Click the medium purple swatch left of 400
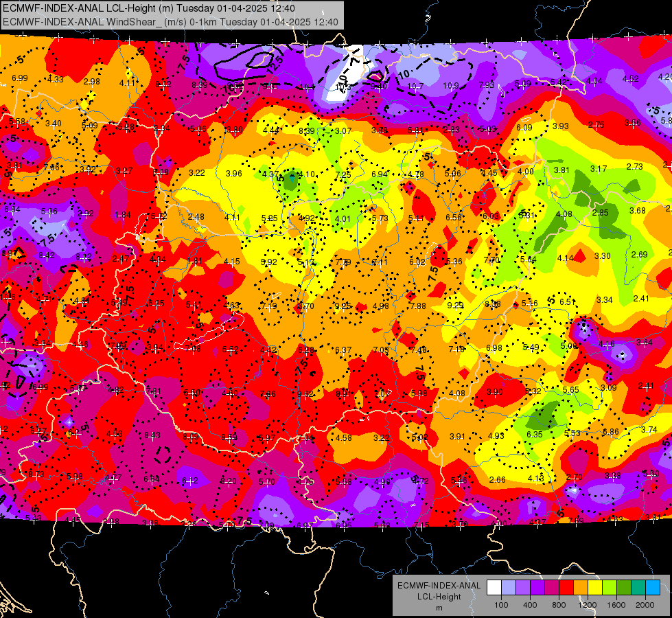672x618 pixels. tap(523, 588)
